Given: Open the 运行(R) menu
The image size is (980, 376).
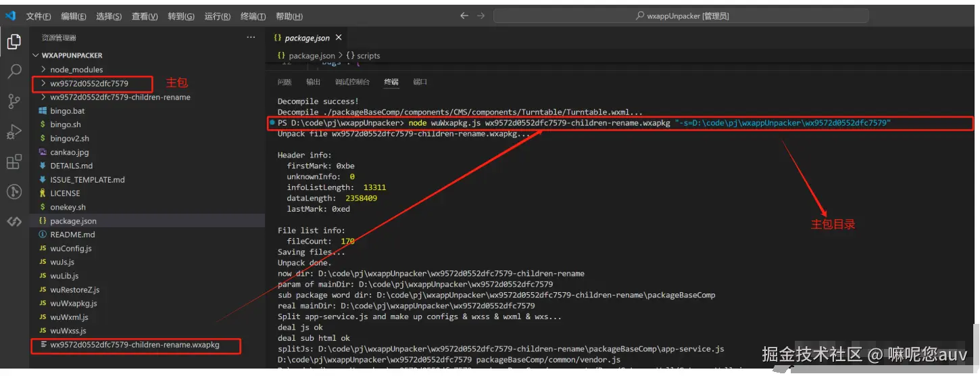Looking at the screenshot, I should point(218,16).
